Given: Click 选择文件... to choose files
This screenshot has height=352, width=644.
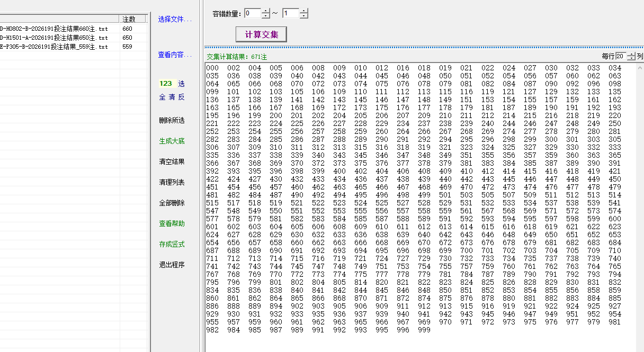Looking at the screenshot, I should pos(175,19).
